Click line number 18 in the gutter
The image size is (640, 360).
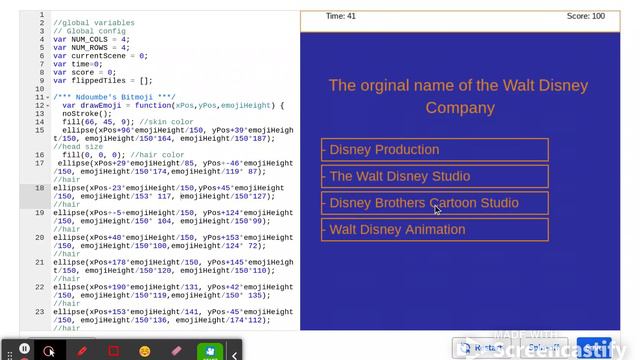point(40,188)
